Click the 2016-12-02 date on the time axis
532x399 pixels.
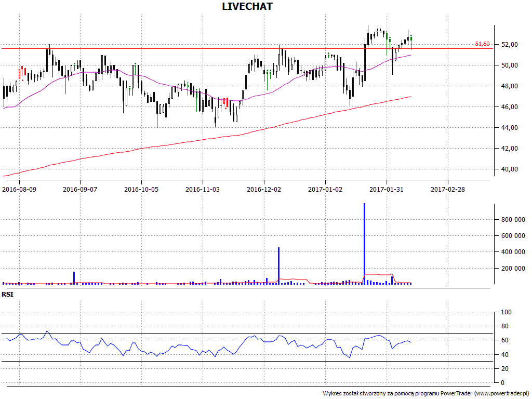(264, 190)
